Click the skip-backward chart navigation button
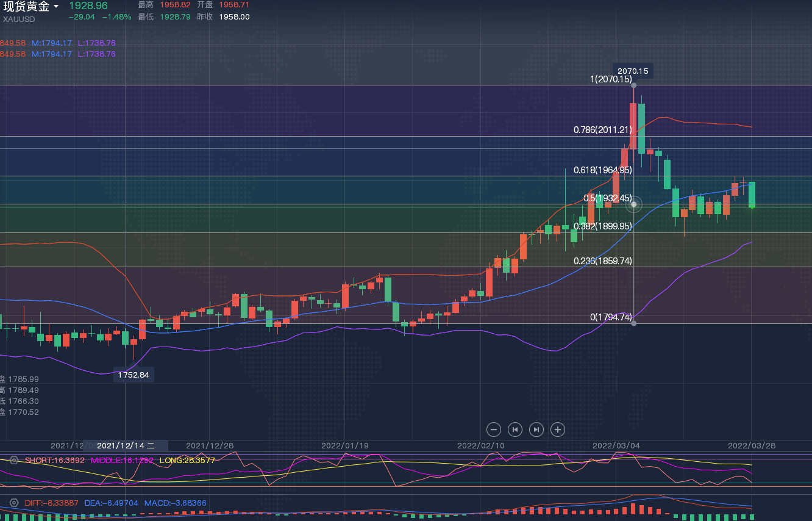Viewport: 812px width, 521px height. click(x=515, y=429)
